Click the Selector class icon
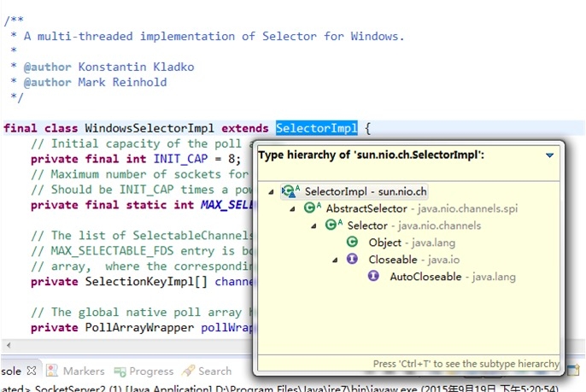The width and height of the screenshot is (586, 392). (x=333, y=225)
